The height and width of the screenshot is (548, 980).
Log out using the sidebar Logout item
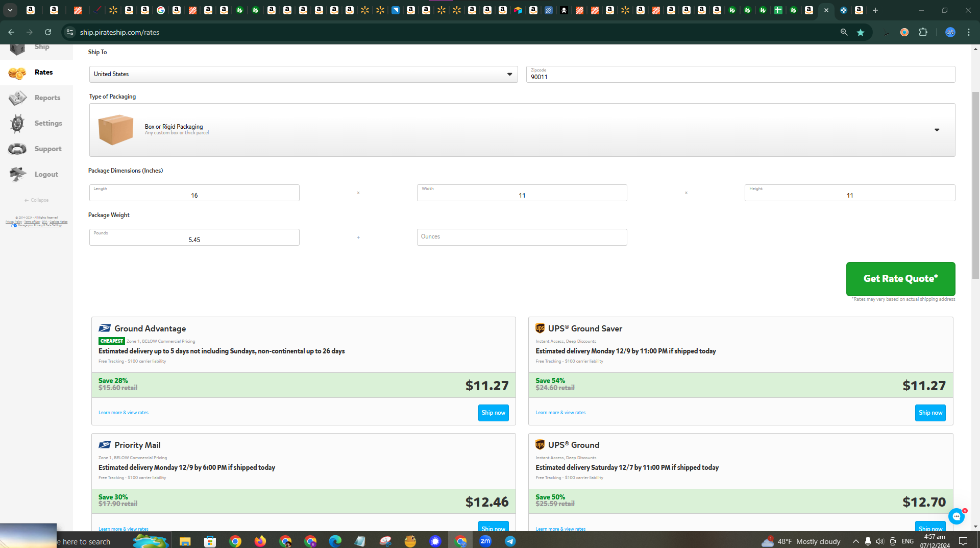point(36,175)
